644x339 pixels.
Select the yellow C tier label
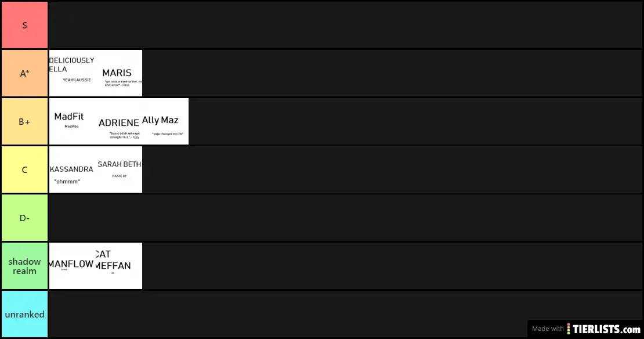tap(24, 169)
